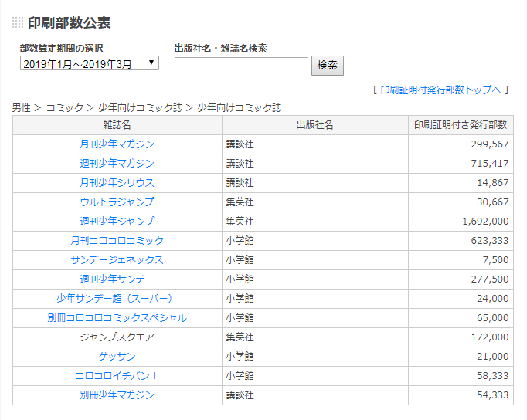The image size is (527, 420).
Task: Open 印刷証明付発行部数トップへ link
Action: pyautogui.click(x=440, y=90)
